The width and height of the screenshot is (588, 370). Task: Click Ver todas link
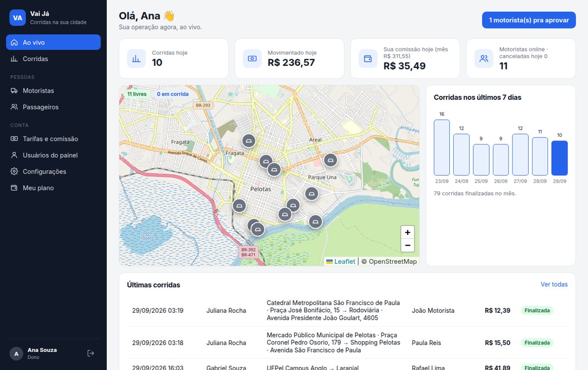pyautogui.click(x=554, y=284)
